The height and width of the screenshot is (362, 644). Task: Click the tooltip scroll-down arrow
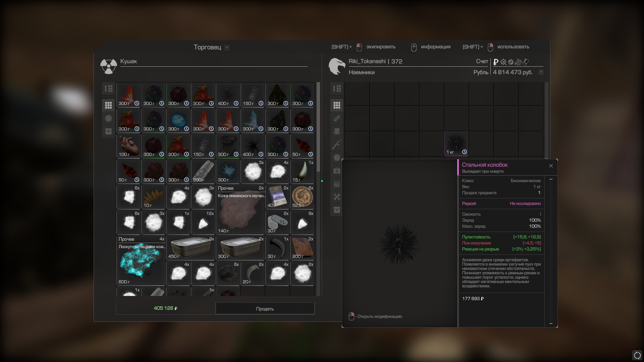tap(551, 323)
